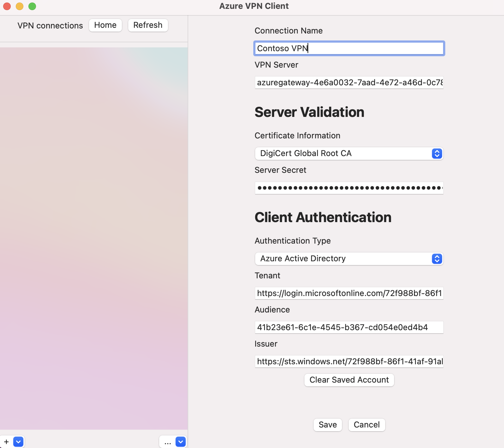Focus the Connection Name input field

tap(349, 48)
